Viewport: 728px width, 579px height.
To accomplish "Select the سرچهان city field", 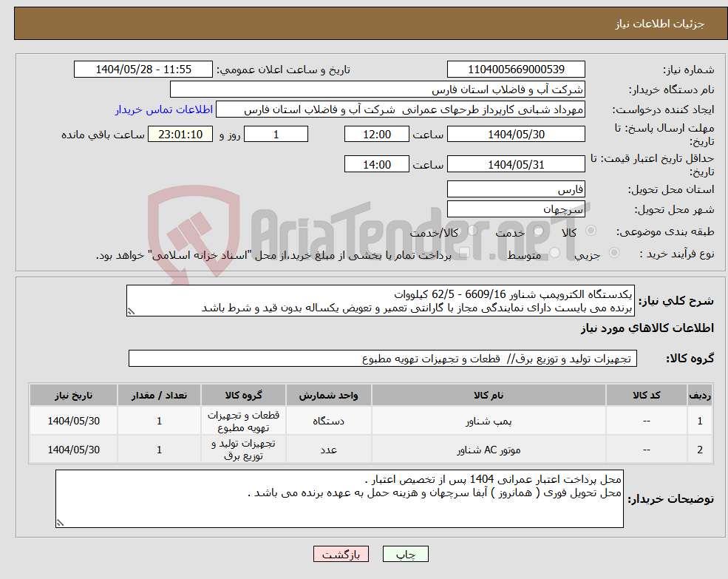I will [516, 209].
